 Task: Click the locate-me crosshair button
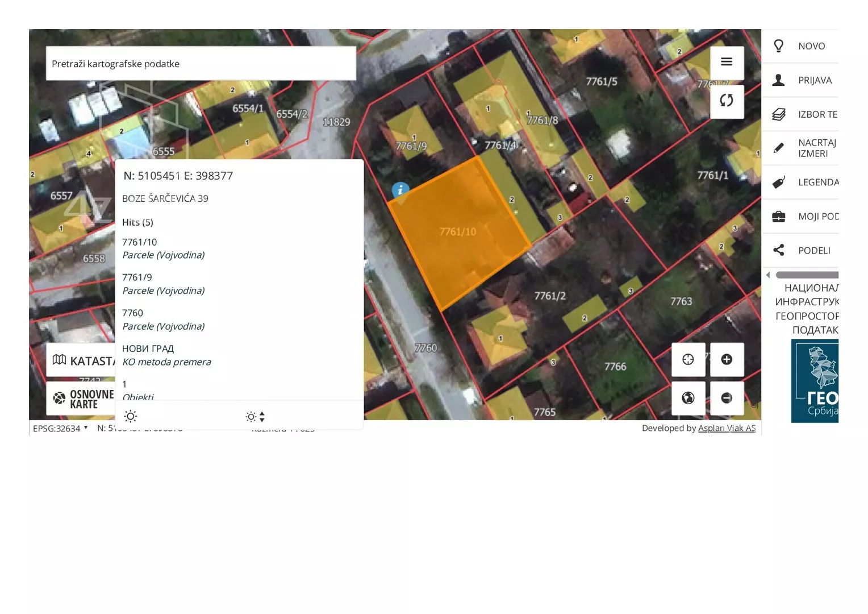coord(688,359)
